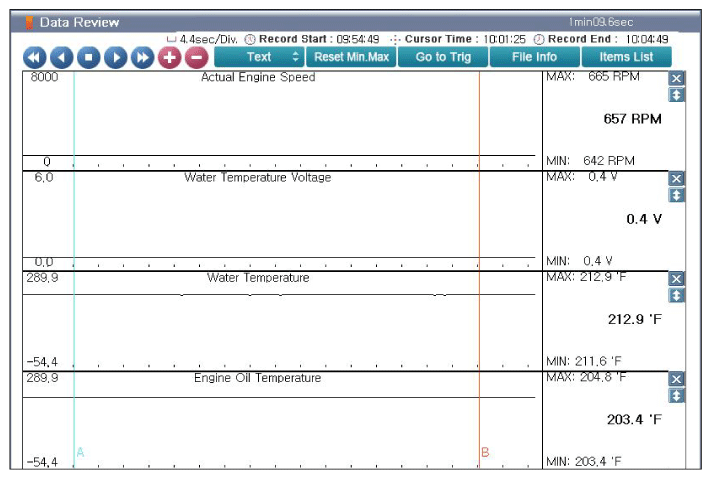Expand the Actual Engine Speed graph

click(677, 95)
